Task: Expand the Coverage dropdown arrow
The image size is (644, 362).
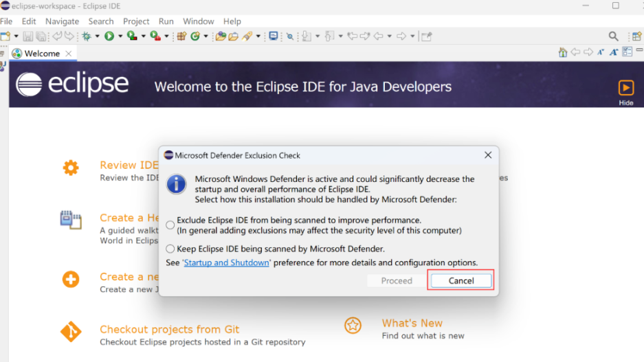Action: pos(144,36)
